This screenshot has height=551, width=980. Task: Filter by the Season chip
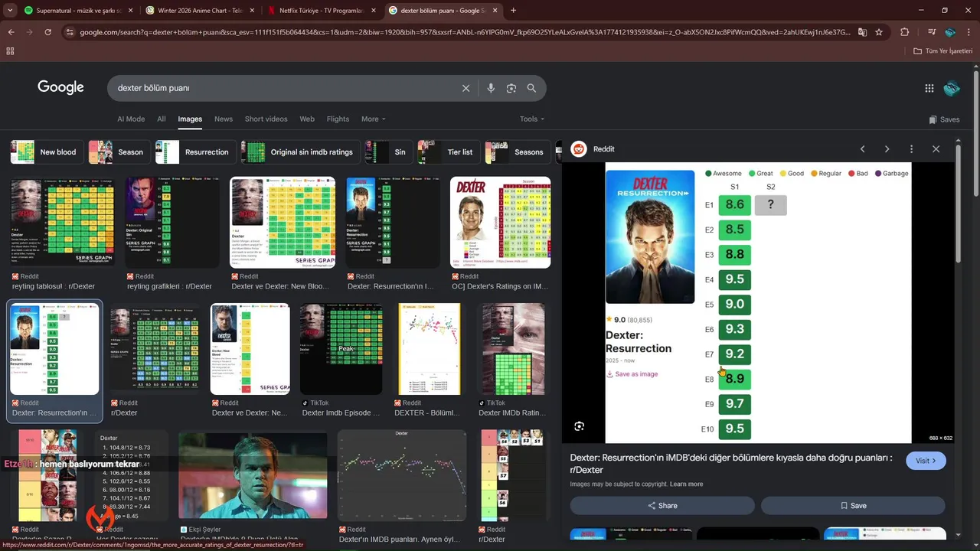tap(119, 152)
